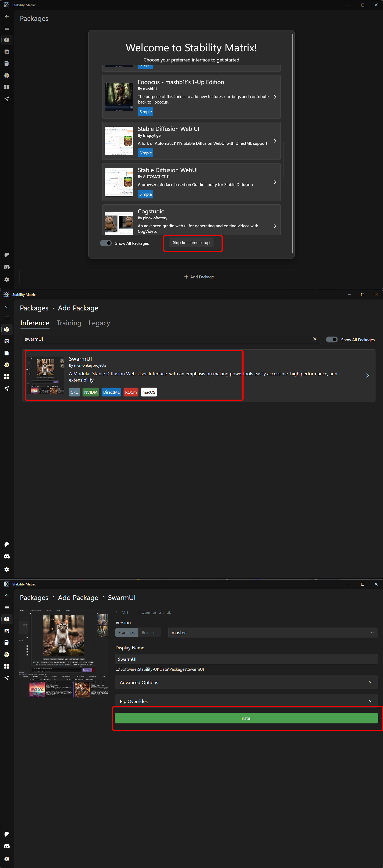The height and width of the screenshot is (868, 383).
Task: Toggle Show All Packages beside the search box
Action: [x=332, y=339]
